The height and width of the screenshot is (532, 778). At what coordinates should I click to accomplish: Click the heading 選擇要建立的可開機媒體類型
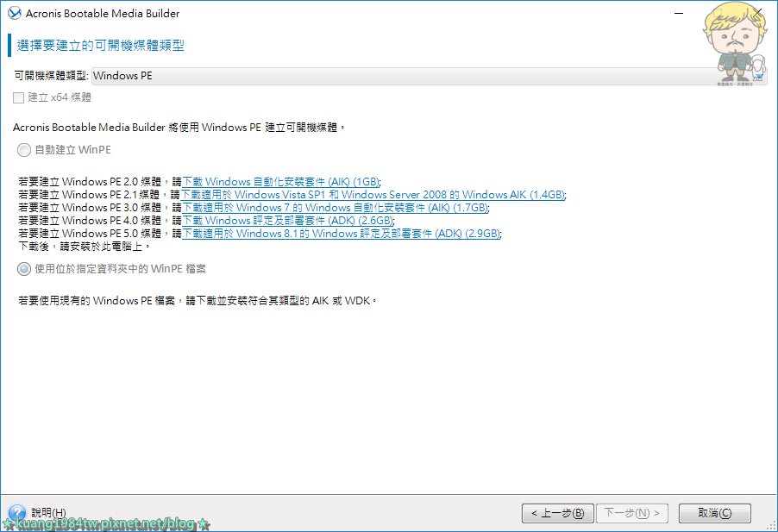(x=101, y=46)
